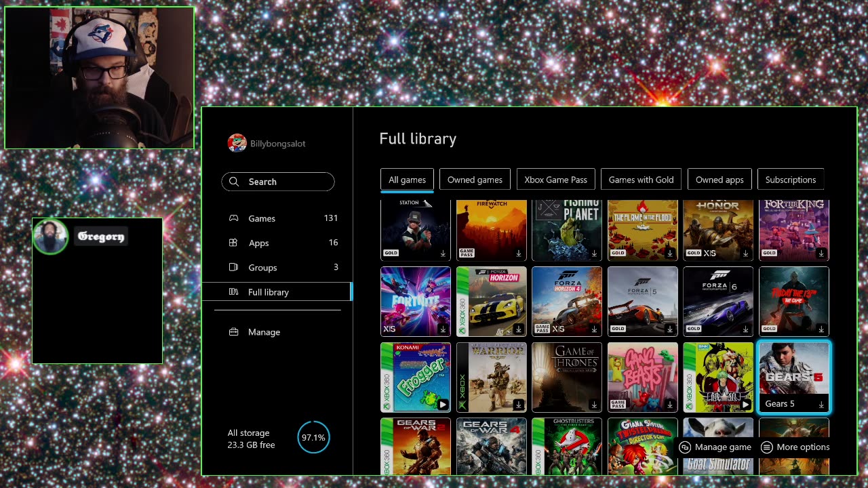Click the Full library bookshelf icon
Image resolution: width=868 pixels, height=488 pixels.
(x=233, y=292)
